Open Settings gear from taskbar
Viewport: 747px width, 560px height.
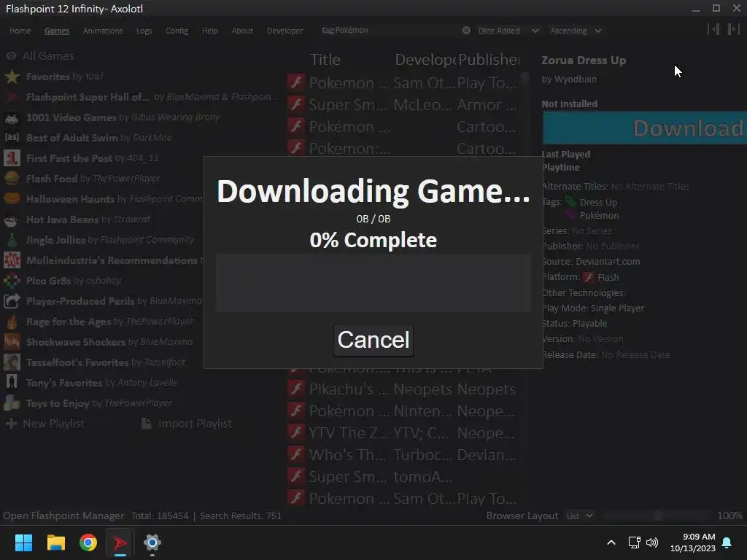(152, 542)
